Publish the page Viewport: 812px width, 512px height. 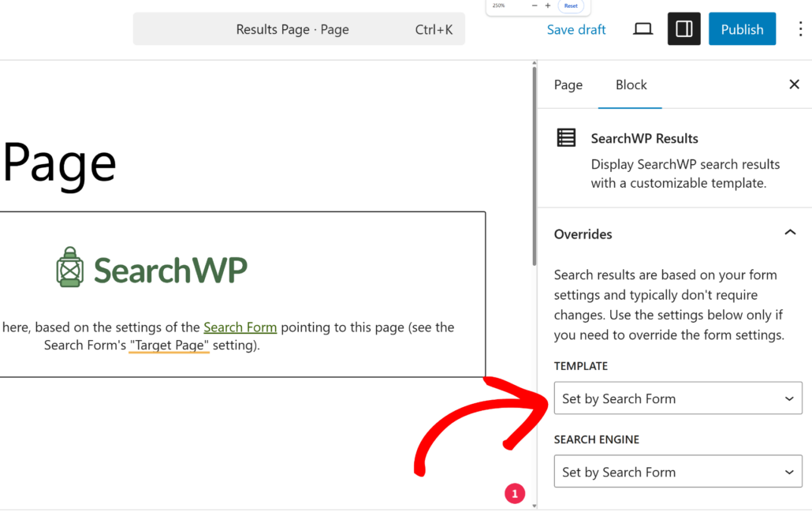click(x=742, y=29)
